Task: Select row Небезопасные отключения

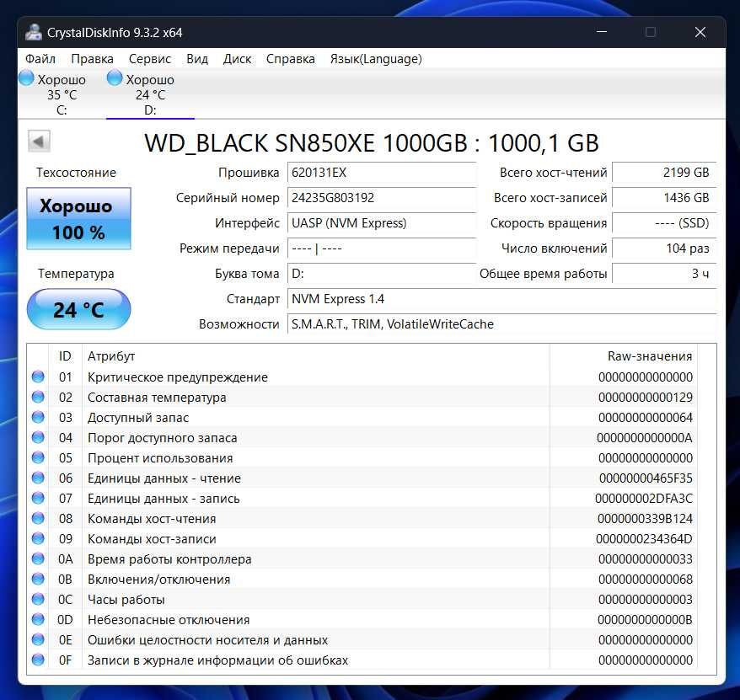Action: [x=362, y=620]
